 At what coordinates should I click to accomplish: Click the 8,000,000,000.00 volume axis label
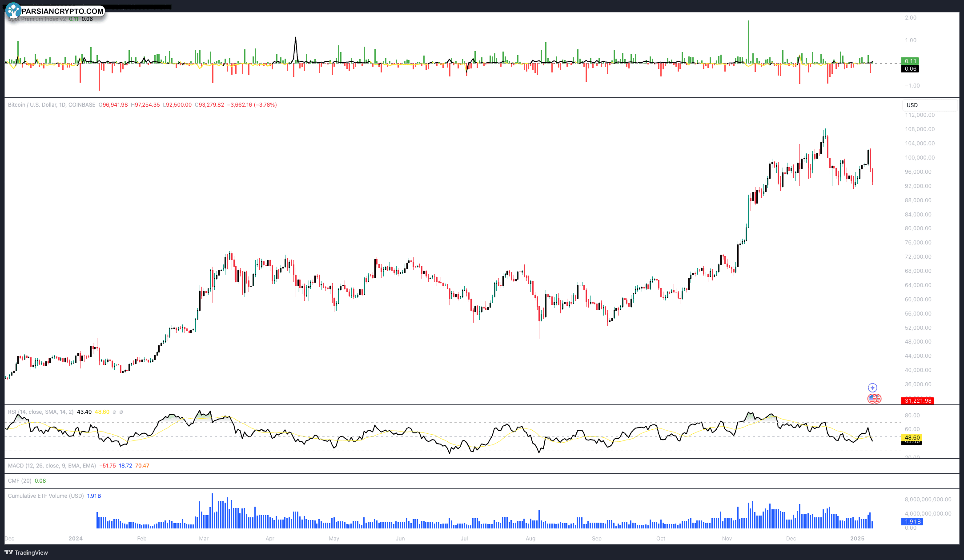point(928,500)
